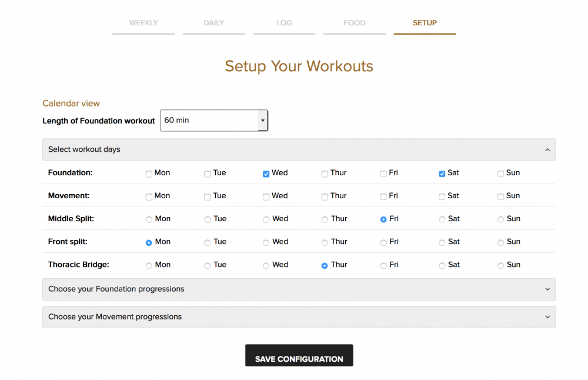Check Movement Monday checkbox
Screen dimensions: 588x380
149,196
